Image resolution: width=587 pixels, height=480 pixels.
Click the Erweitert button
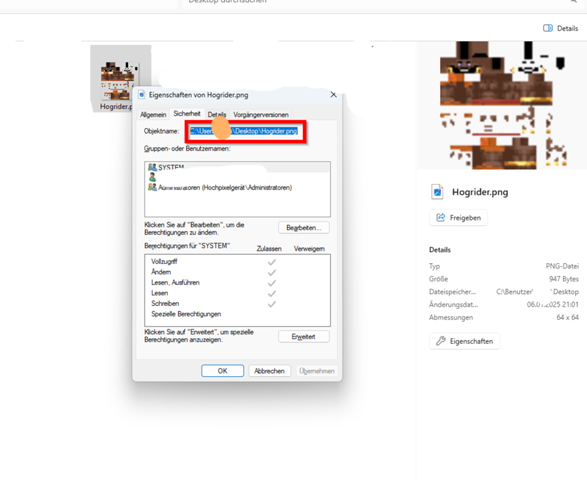click(x=304, y=337)
